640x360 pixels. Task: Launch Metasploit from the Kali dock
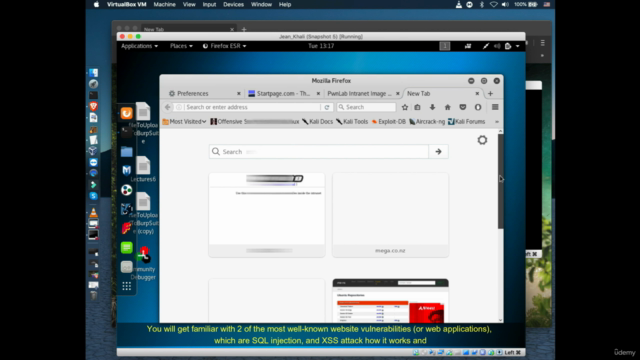tap(127, 170)
